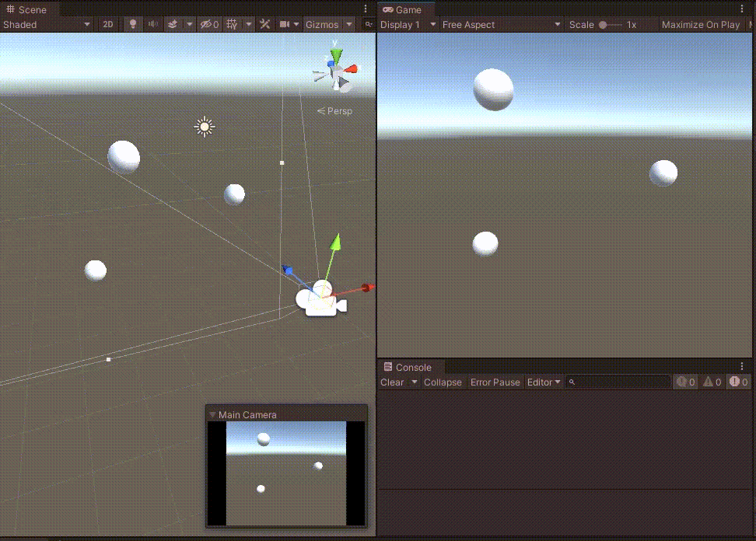The width and height of the screenshot is (756, 541).
Task: Grab the red X move arrow
Action: coord(367,288)
